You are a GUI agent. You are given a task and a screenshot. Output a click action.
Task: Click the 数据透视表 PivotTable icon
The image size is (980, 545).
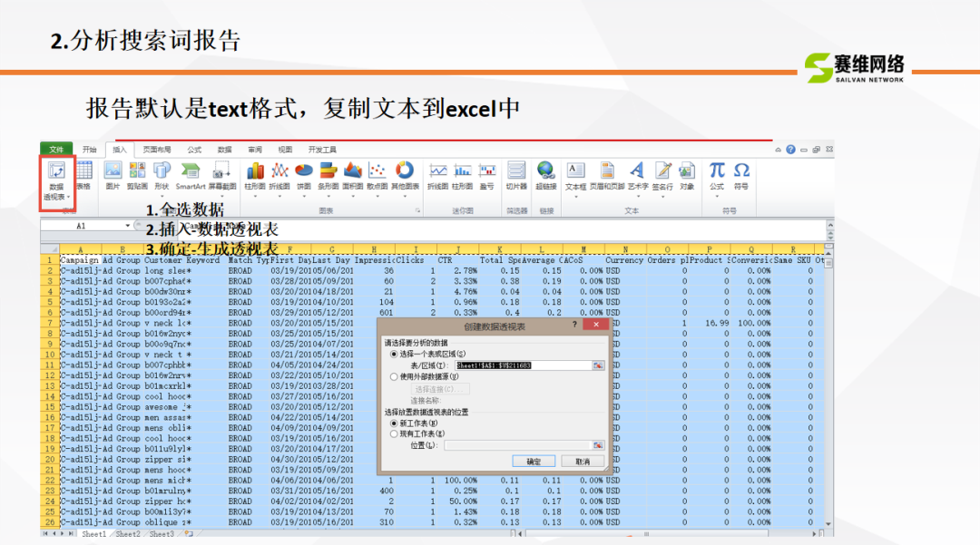(56, 170)
